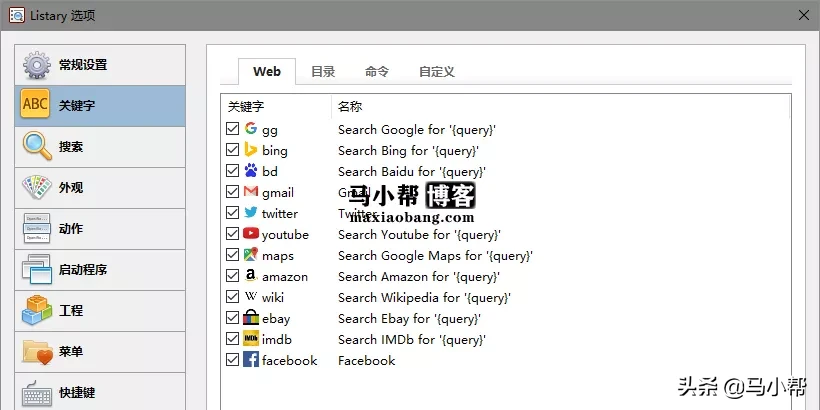Click the Bing icon in list

tap(251, 150)
